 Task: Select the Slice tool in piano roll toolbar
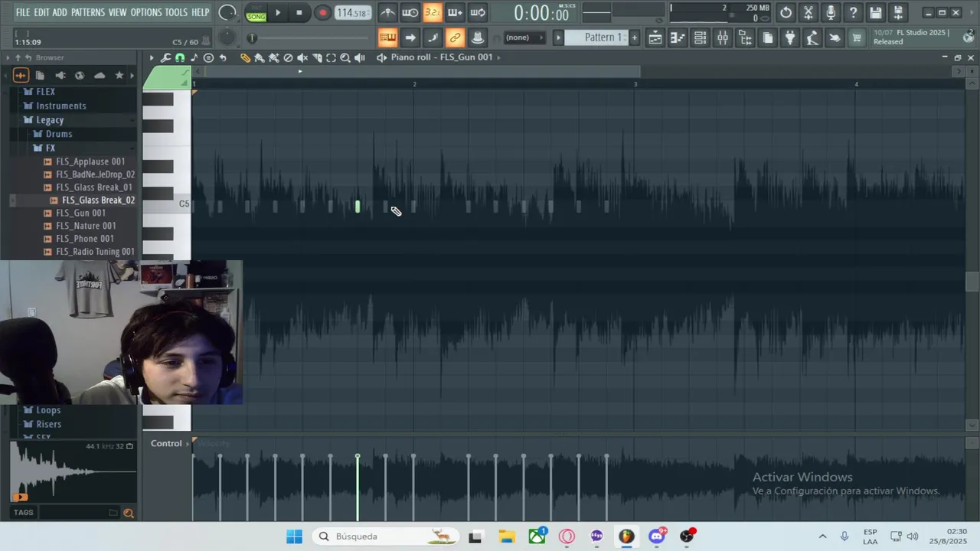(x=317, y=57)
